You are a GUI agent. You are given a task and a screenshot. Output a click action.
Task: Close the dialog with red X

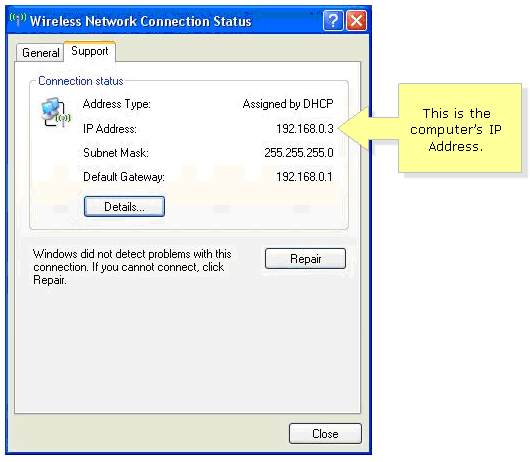coord(356,21)
